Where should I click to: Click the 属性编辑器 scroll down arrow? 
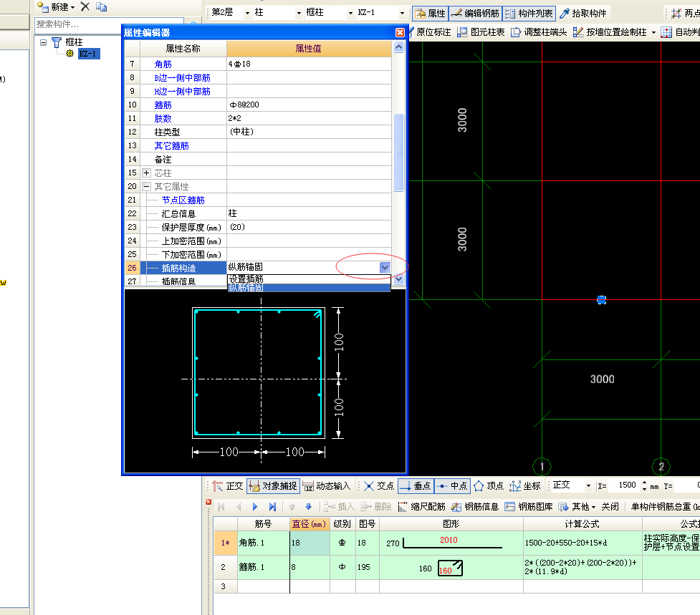(x=398, y=279)
